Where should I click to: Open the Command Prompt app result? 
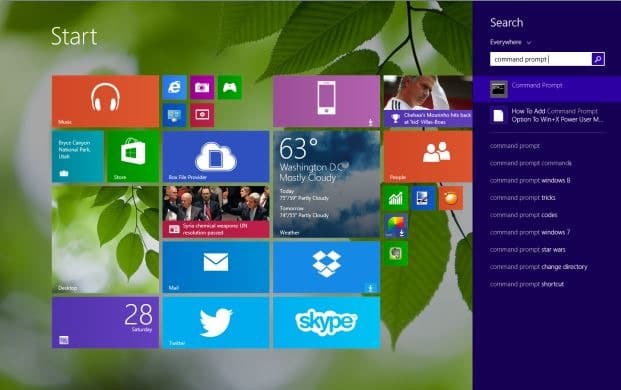[x=547, y=89]
